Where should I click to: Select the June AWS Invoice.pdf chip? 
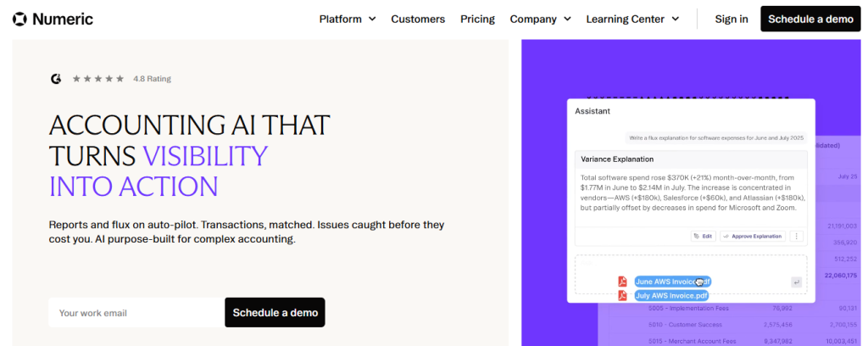click(672, 282)
